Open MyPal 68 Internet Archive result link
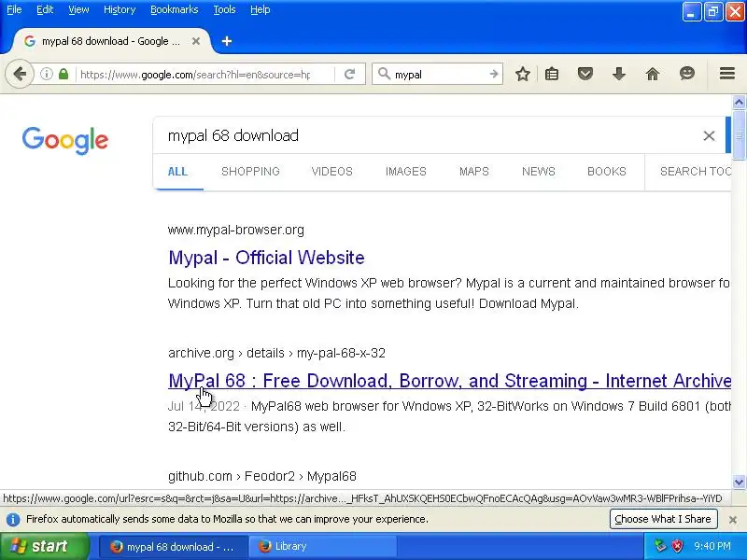 (450, 381)
